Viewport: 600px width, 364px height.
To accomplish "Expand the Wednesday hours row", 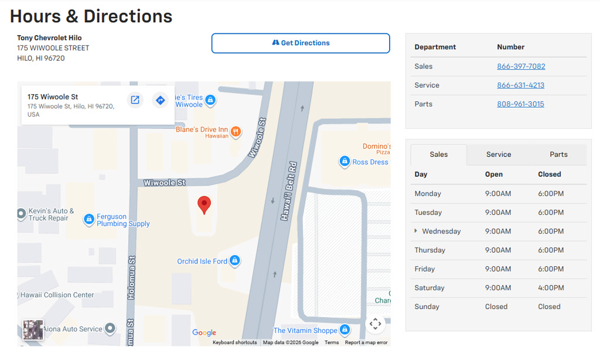I will 415,231.
